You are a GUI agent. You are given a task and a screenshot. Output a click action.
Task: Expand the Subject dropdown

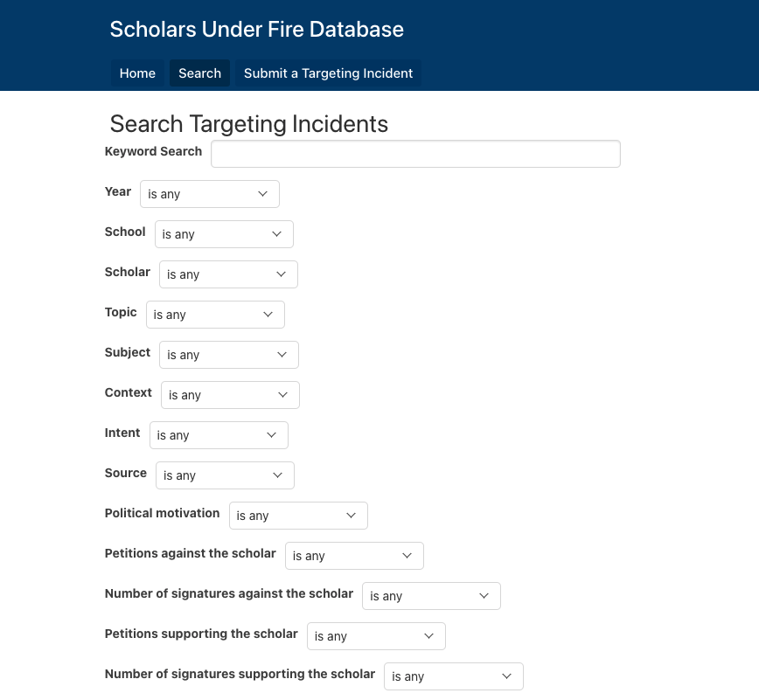(228, 355)
